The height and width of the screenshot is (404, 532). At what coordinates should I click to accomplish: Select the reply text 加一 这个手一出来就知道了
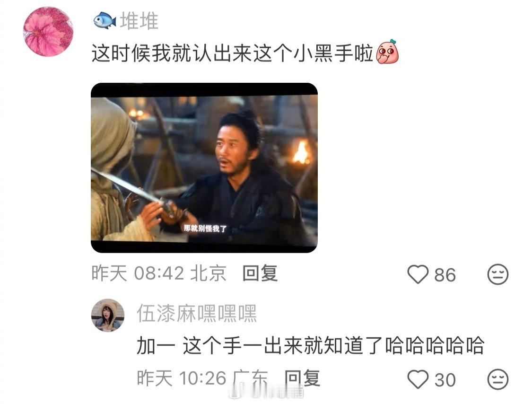pos(260,346)
